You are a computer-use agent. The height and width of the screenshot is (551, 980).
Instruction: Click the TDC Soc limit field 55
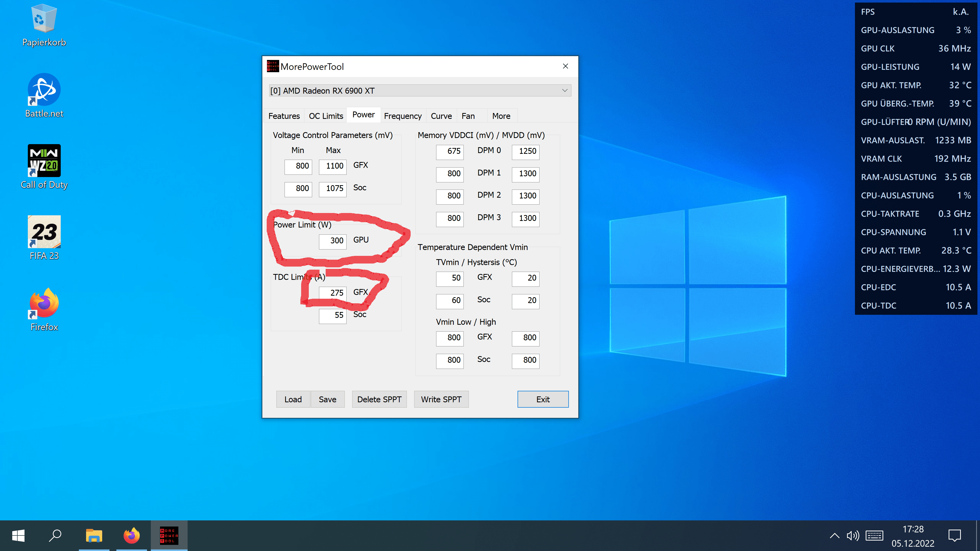click(x=333, y=316)
